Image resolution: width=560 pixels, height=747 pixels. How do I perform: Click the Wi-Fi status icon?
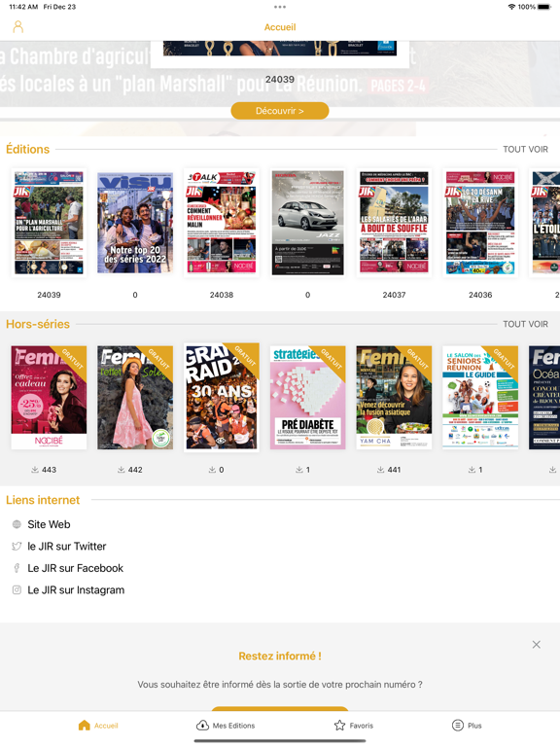512,7
